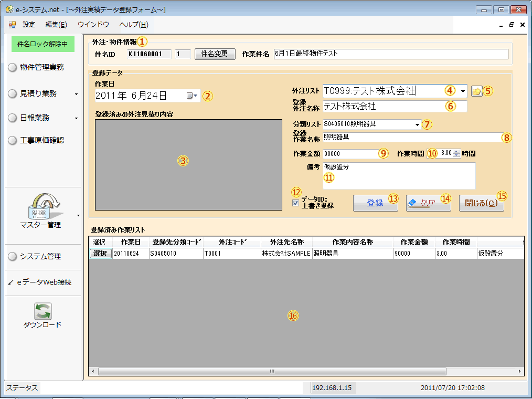This screenshot has height=399, width=532.
Task: Click the 登録先分類コード column header
Action: click(176, 242)
